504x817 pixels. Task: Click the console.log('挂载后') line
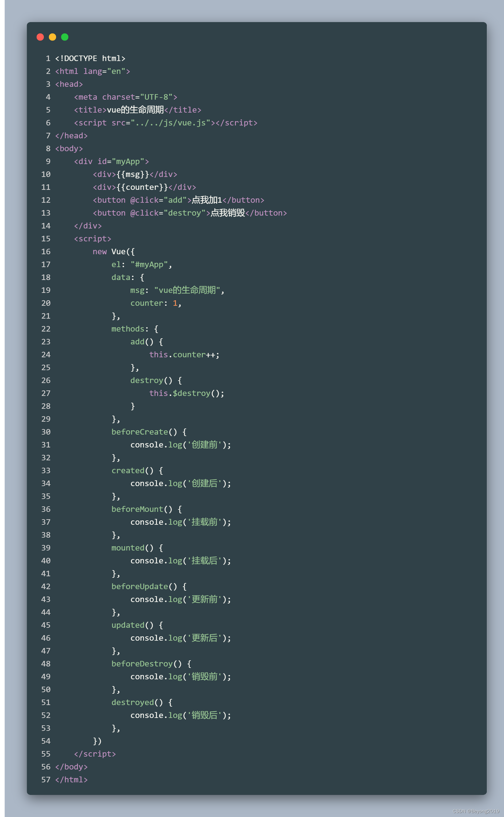click(x=181, y=561)
